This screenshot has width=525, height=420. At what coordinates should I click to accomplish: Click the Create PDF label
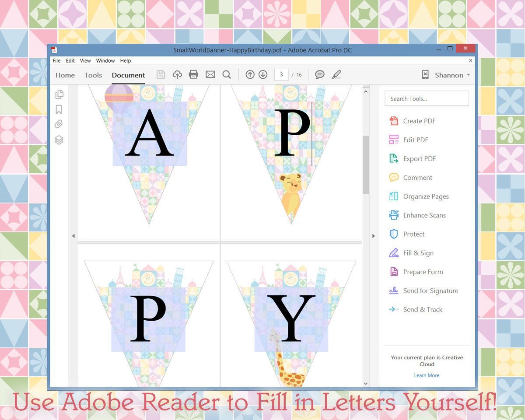coord(419,121)
